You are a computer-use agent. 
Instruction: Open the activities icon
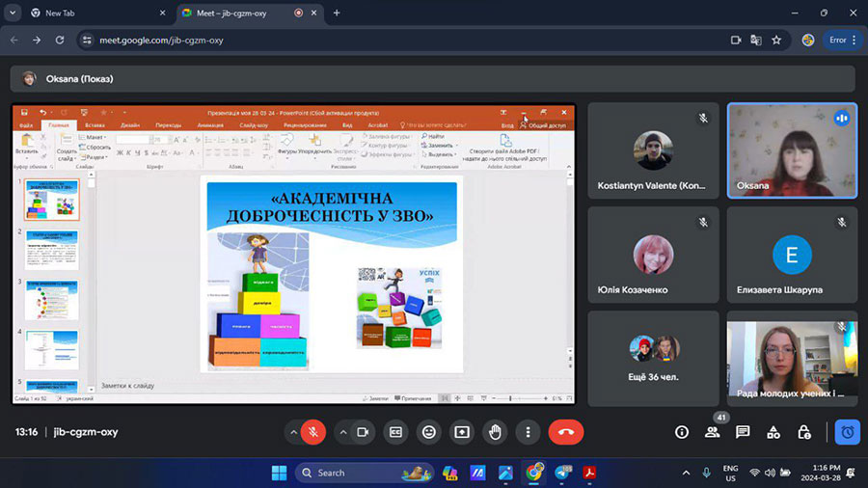point(773,432)
